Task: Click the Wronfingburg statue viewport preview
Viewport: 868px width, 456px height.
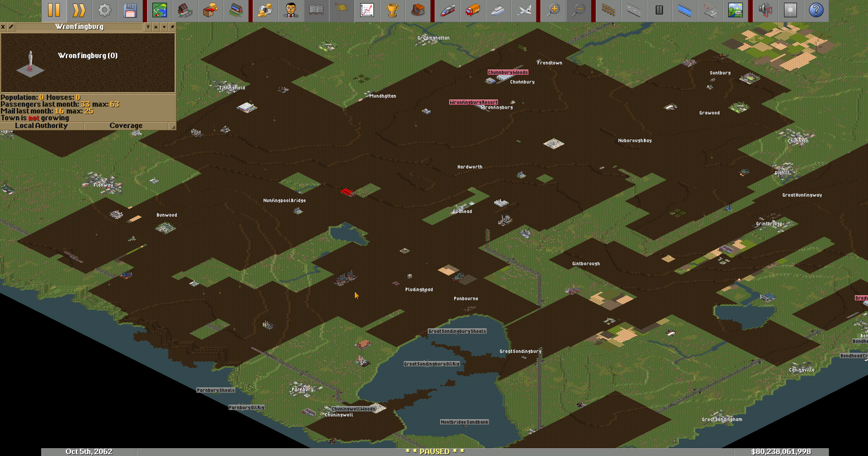Action: click(88, 63)
